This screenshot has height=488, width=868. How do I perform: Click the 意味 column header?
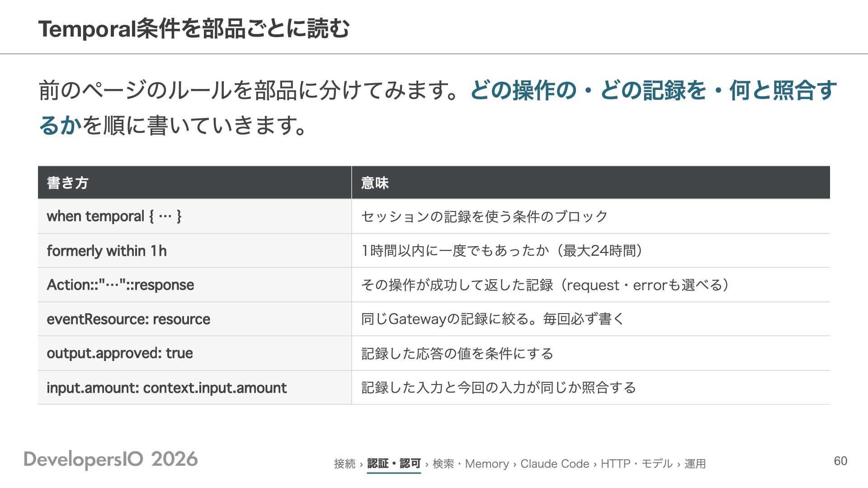[591, 183]
